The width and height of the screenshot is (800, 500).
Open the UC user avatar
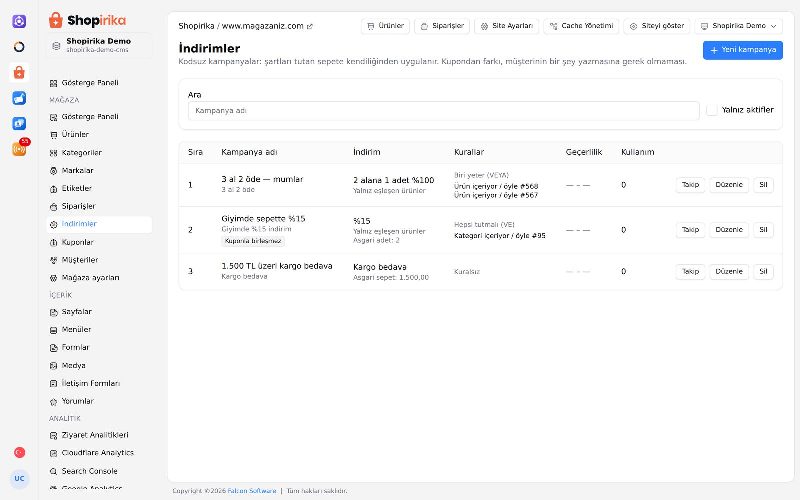pyautogui.click(x=19, y=479)
